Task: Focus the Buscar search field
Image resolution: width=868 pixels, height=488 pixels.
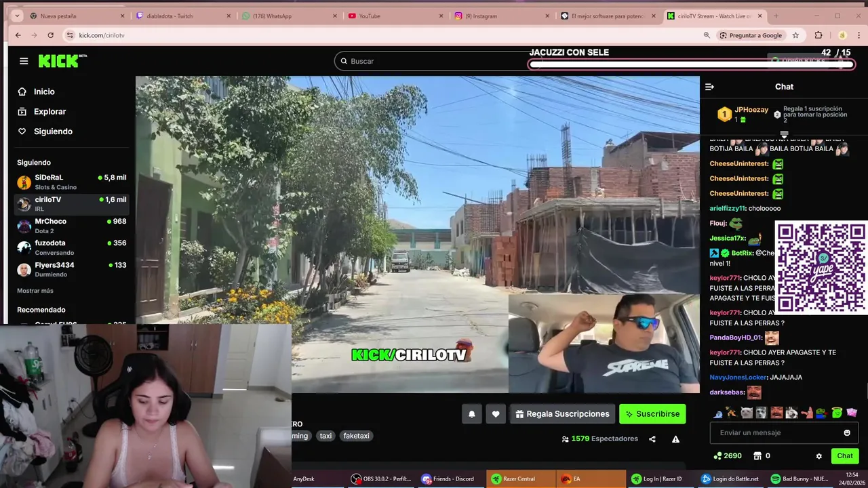Action: pyautogui.click(x=434, y=61)
